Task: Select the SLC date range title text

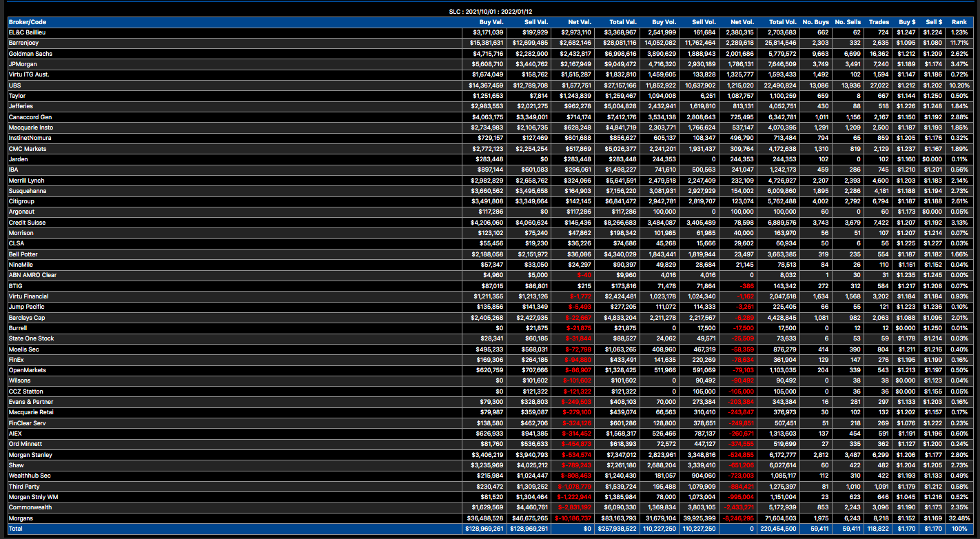Action: pos(489,11)
